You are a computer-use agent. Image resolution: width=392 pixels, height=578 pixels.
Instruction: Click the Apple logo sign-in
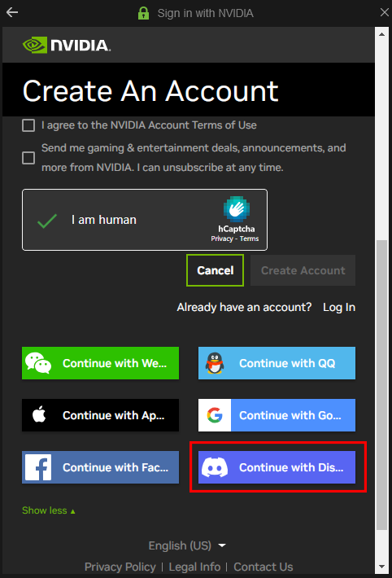[x=39, y=415]
